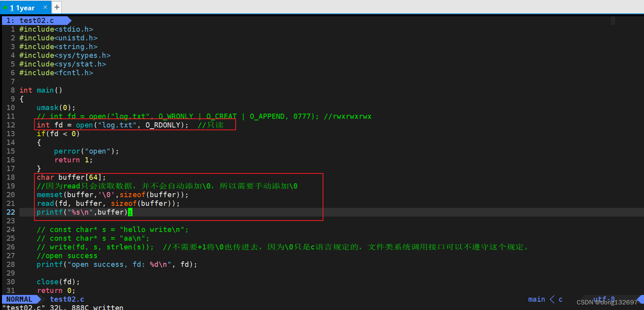Screen dimensions: 644x310
Task: Click 'if(fd < 0)' condition
Action: [58, 134]
